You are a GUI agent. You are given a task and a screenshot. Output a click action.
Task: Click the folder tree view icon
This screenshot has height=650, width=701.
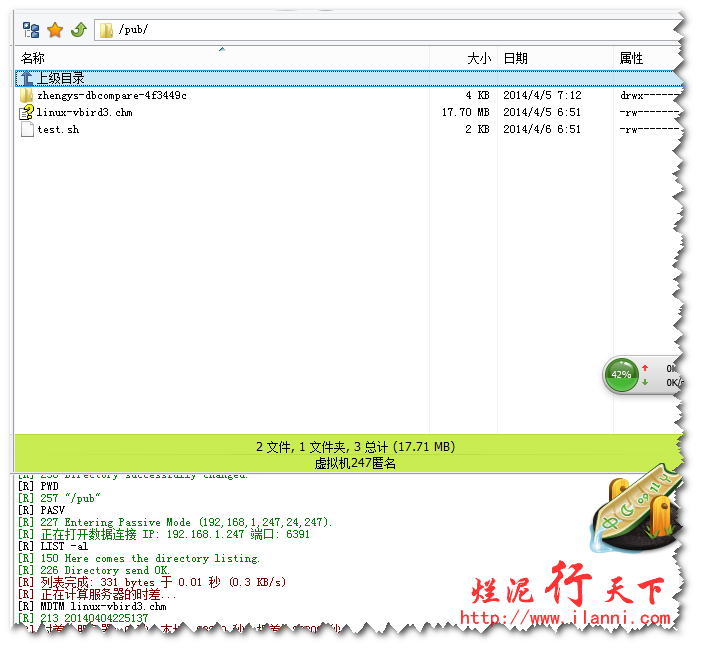31,30
